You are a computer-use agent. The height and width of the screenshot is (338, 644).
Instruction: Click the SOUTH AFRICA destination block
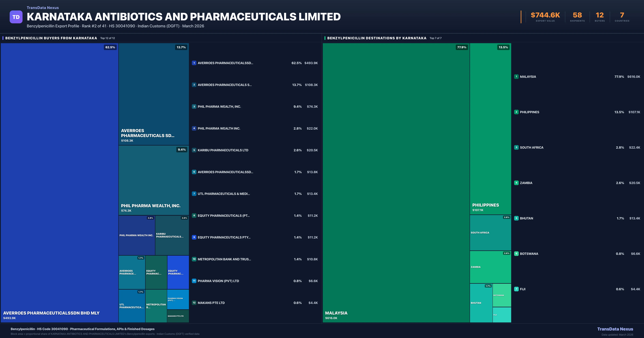(490, 232)
